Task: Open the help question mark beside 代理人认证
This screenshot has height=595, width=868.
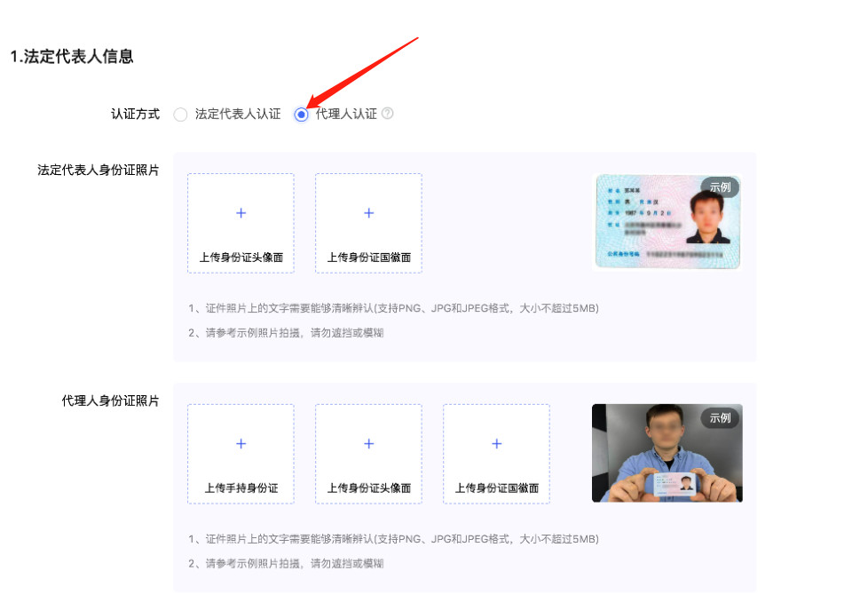Action: pos(388,114)
